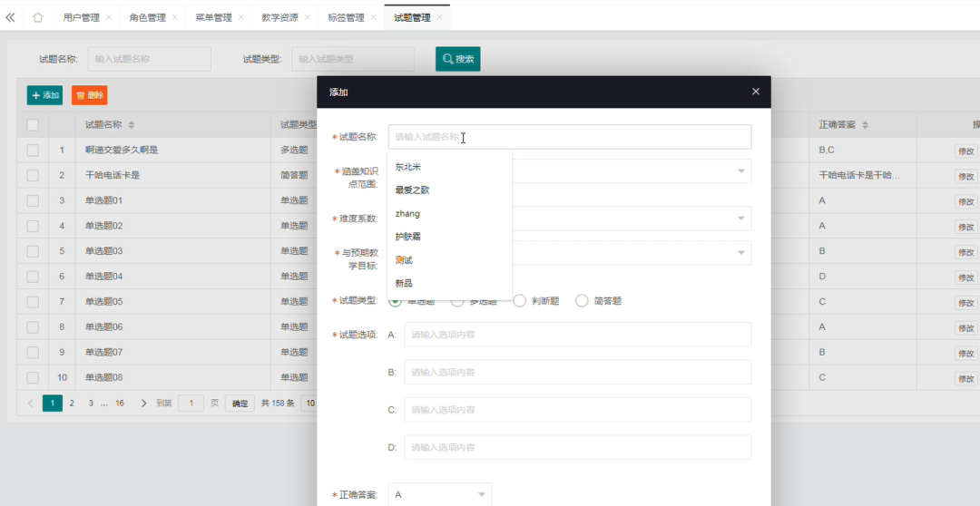Go to previous page arrow
The width and height of the screenshot is (980, 506).
[x=30, y=404]
